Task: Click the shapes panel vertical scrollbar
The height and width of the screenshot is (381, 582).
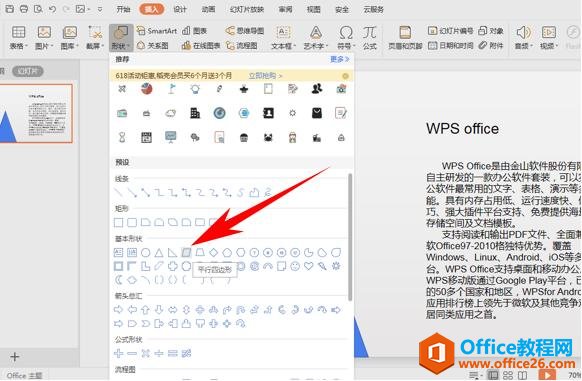Action: click(x=350, y=237)
